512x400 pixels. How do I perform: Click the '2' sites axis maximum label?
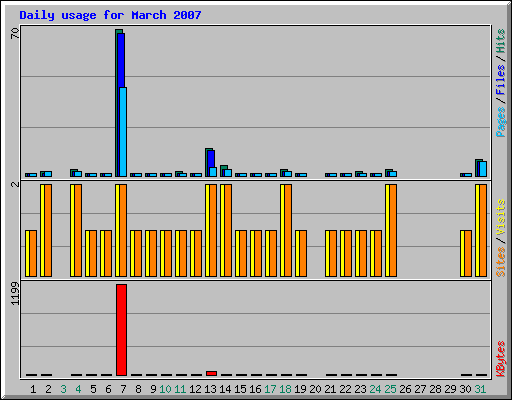click(x=15, y=184)
